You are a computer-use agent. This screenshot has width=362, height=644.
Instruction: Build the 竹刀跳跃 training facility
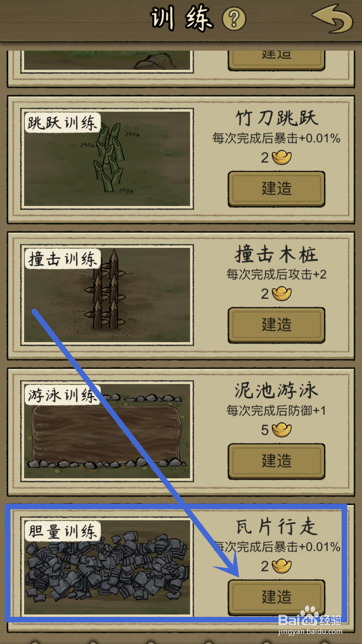[276, 189]
